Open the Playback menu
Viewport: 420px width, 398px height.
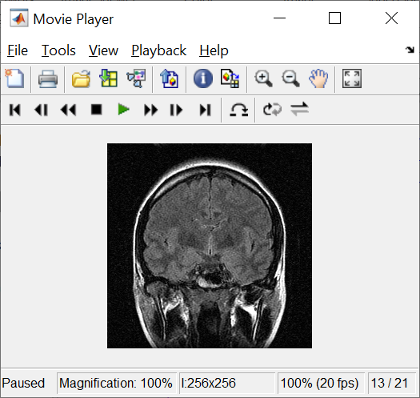click(x=159, y=51)
